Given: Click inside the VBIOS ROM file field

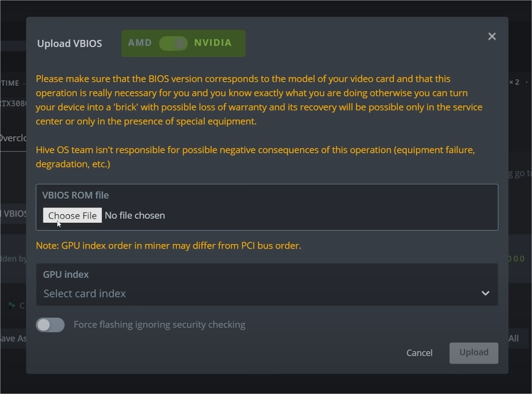Looking at the screenshot, I should point(267,208).
